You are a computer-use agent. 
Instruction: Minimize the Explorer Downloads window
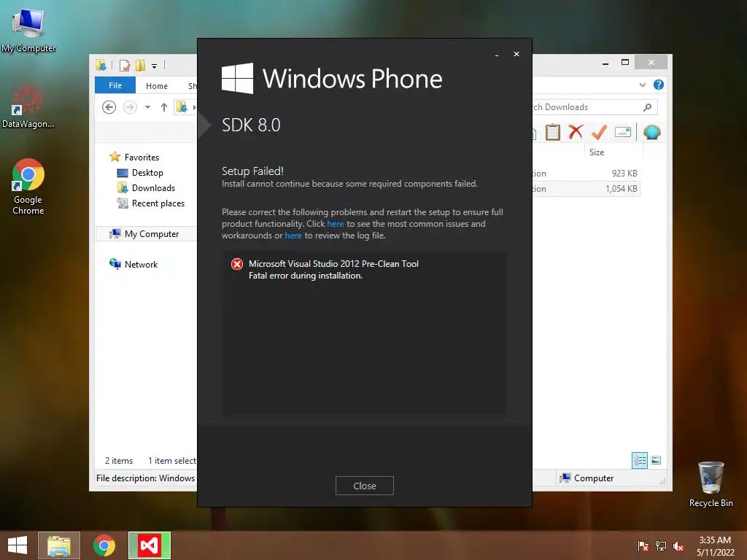(x=605, y=63)
